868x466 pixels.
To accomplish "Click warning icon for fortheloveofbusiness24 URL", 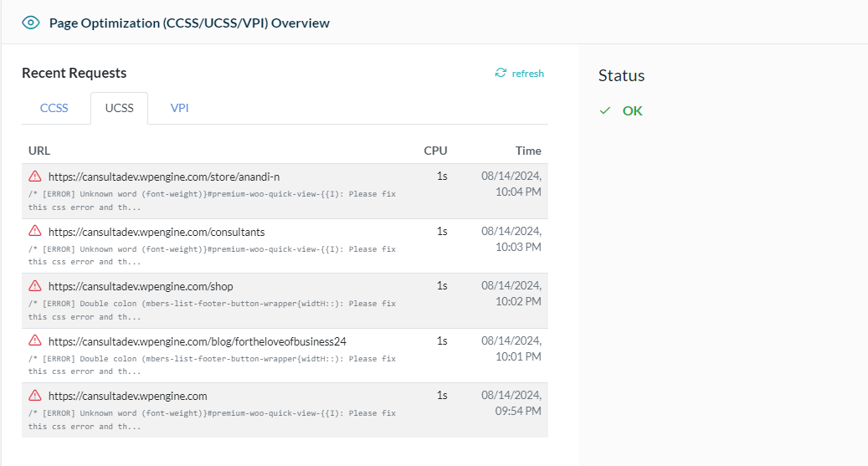I will click(x=35, y=341).
